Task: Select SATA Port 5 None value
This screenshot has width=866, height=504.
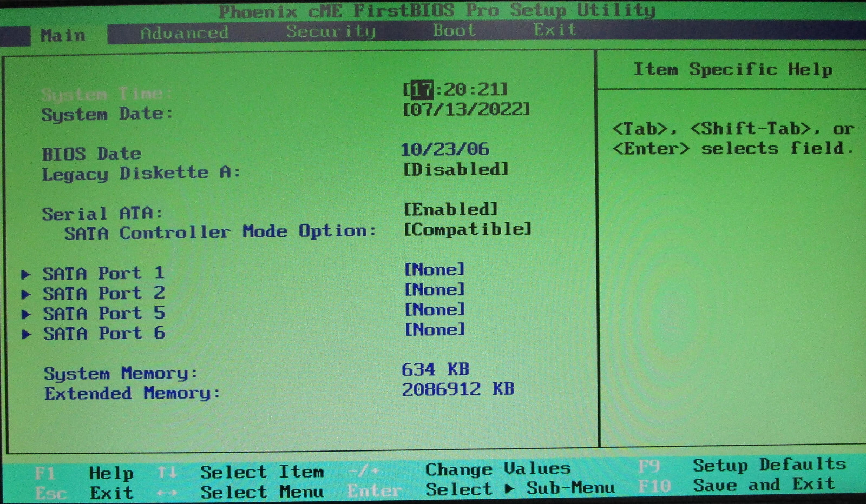Action: [x=435, y=309]
